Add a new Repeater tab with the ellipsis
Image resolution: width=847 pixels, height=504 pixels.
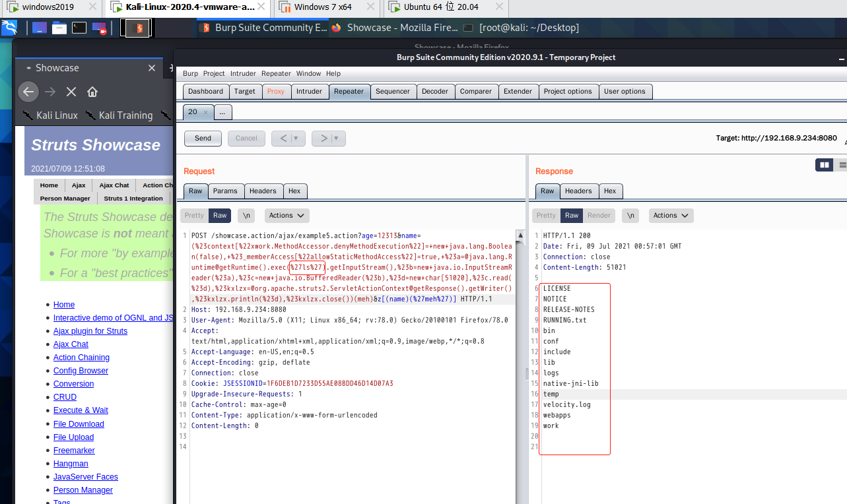[x=222, y=112]
